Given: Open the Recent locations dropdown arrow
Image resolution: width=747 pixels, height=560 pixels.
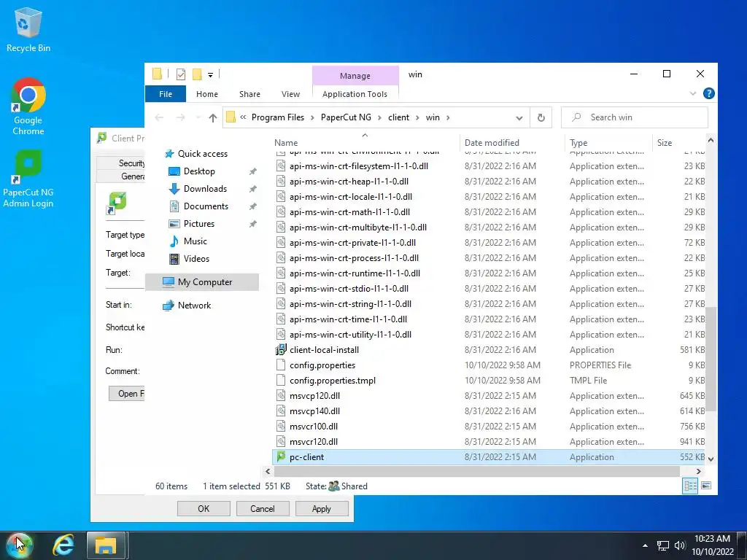Looking at the screenshot, I should pos(197,117).
